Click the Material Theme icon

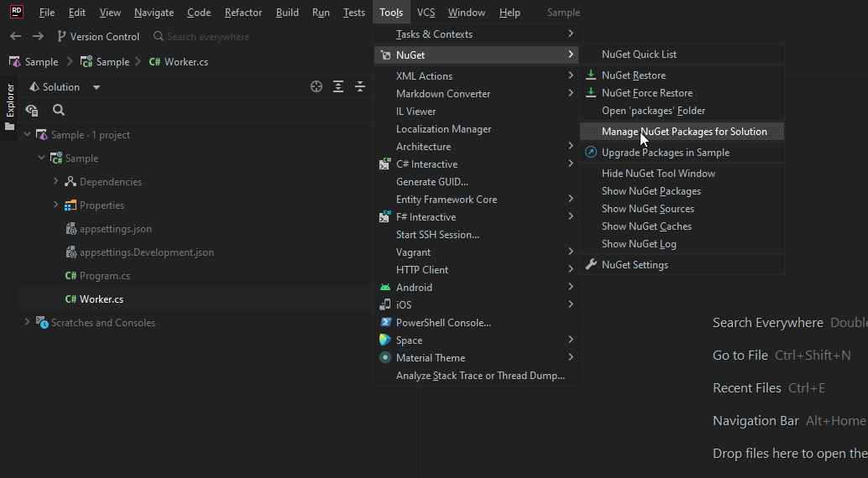(384, 357)
